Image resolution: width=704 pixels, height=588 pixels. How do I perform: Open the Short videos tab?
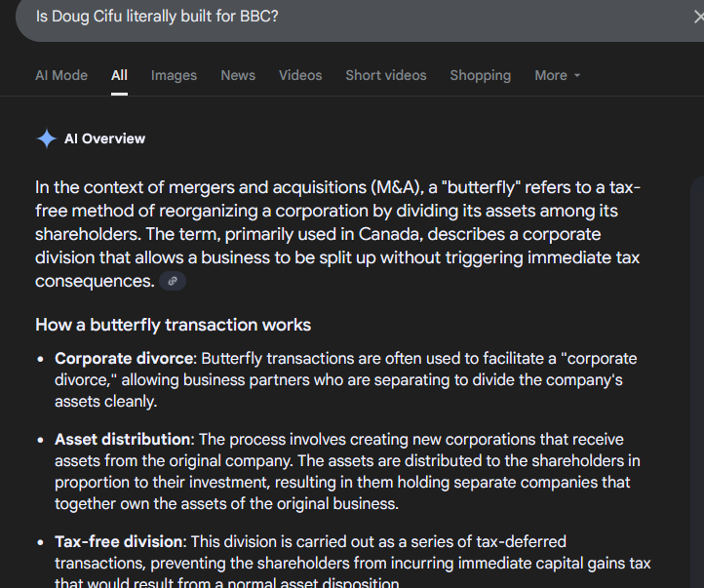coord(385,75)
